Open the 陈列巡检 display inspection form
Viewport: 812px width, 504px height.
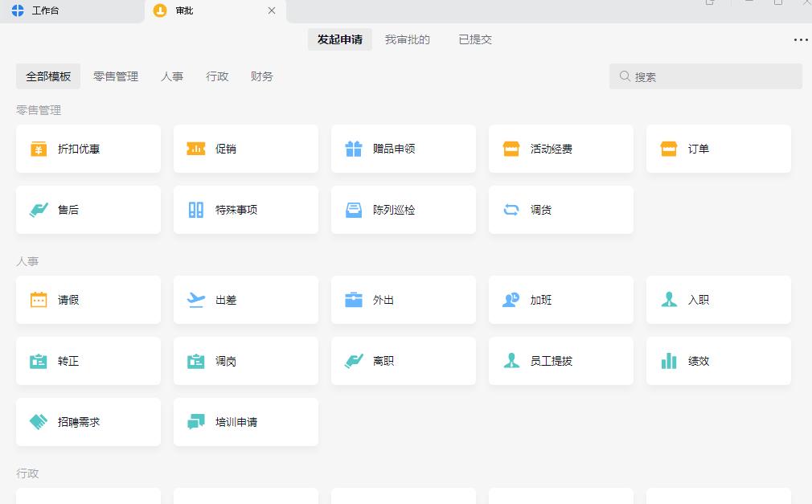point(403,210)
